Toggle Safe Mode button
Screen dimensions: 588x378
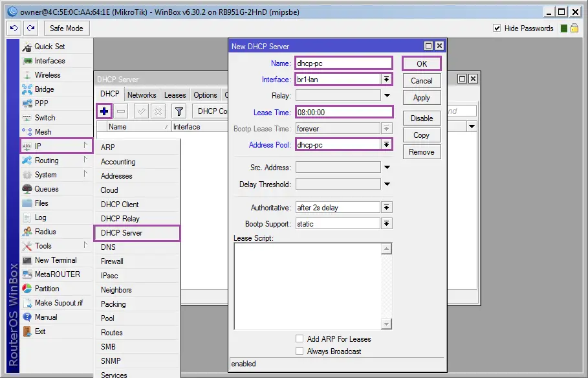(67, 28)
